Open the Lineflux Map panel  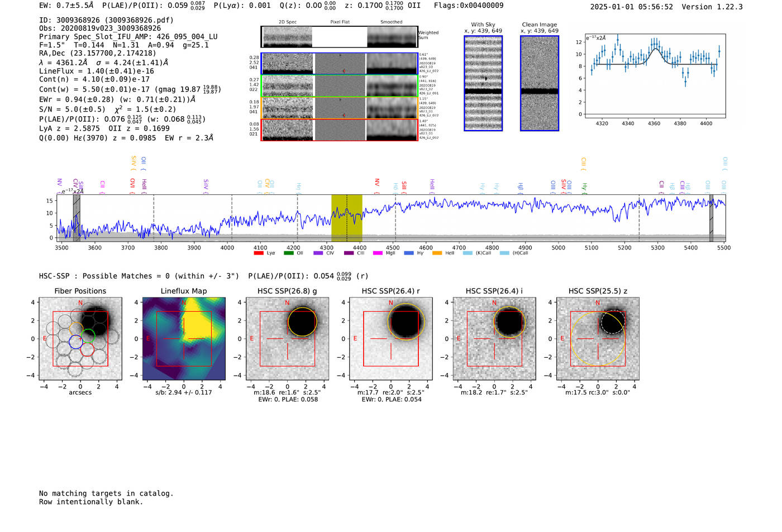point(184,339)
